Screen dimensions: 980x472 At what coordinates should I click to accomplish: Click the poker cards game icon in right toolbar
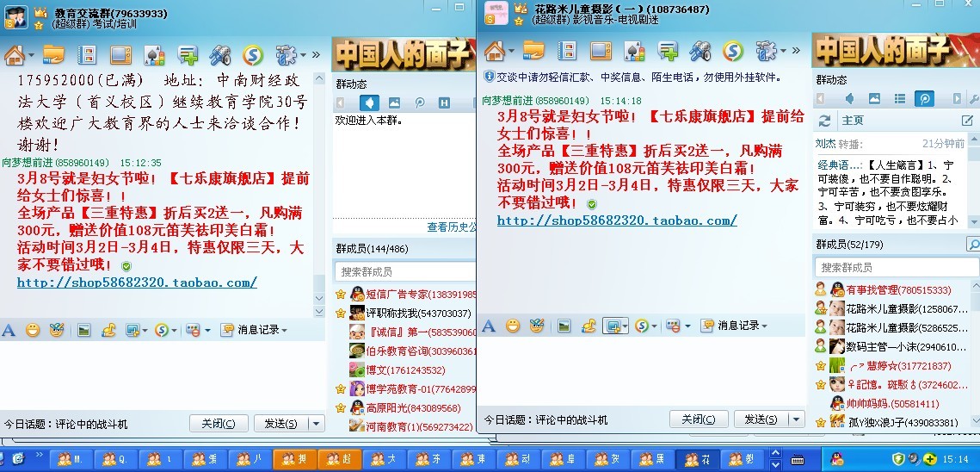633,51
